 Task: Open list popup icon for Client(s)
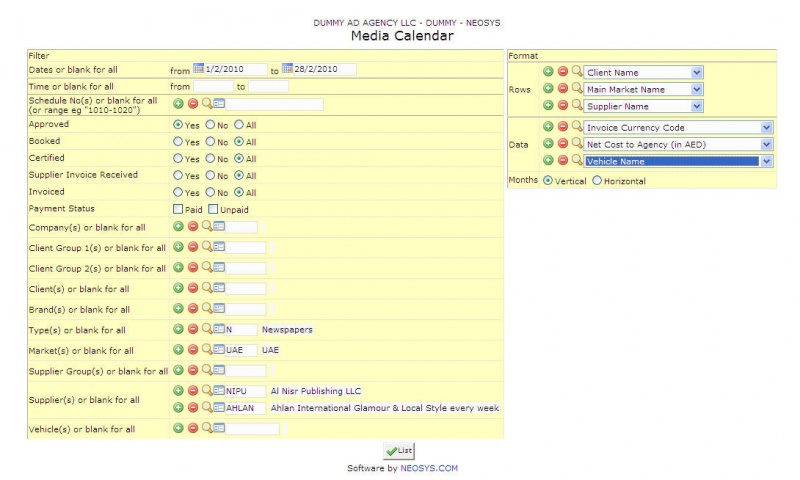[x=219, y=288]
